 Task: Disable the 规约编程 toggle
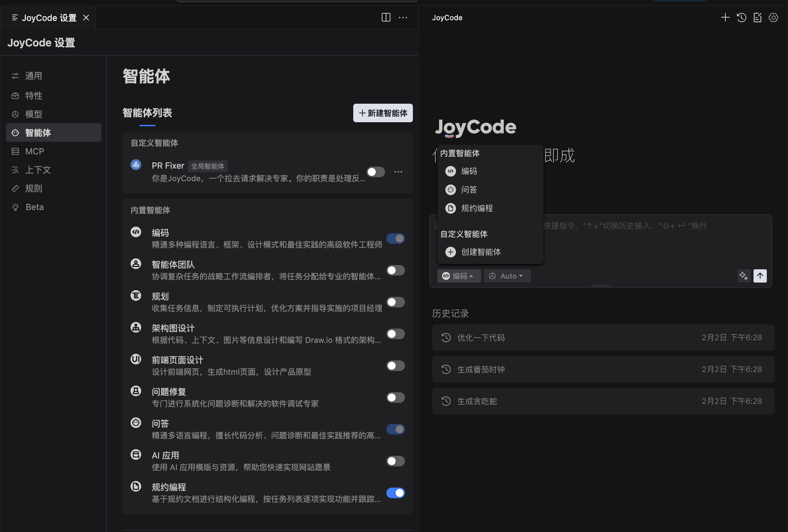pos(395,493)
